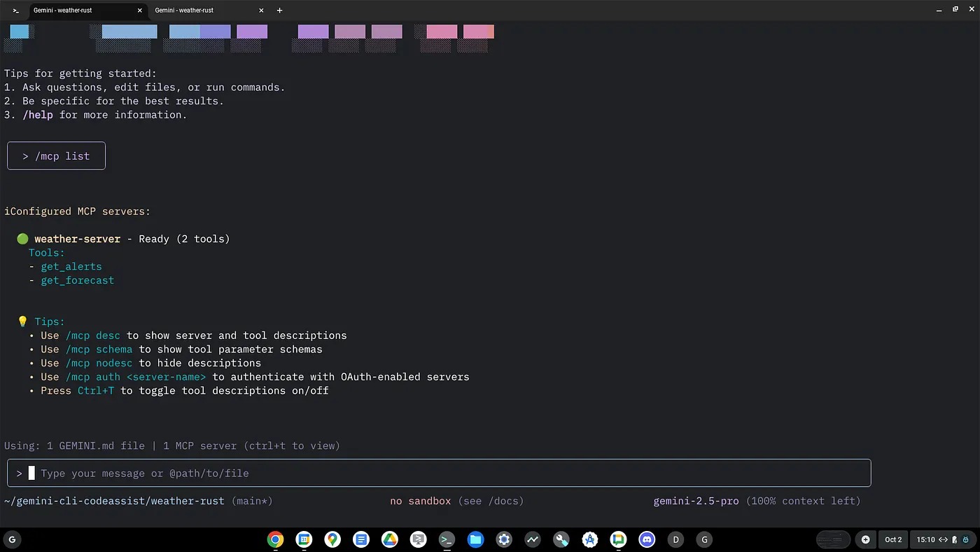The width and height of the screenshot is (980, 552).
Task: Open Google Chat from the shelf
Action: 618,539
